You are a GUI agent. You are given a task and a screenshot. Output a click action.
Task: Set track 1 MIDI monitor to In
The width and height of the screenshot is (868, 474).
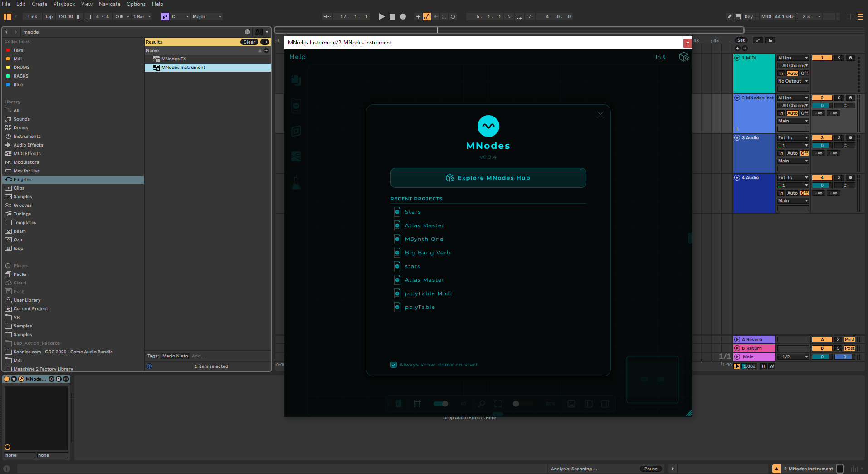[x=781, y=73]
